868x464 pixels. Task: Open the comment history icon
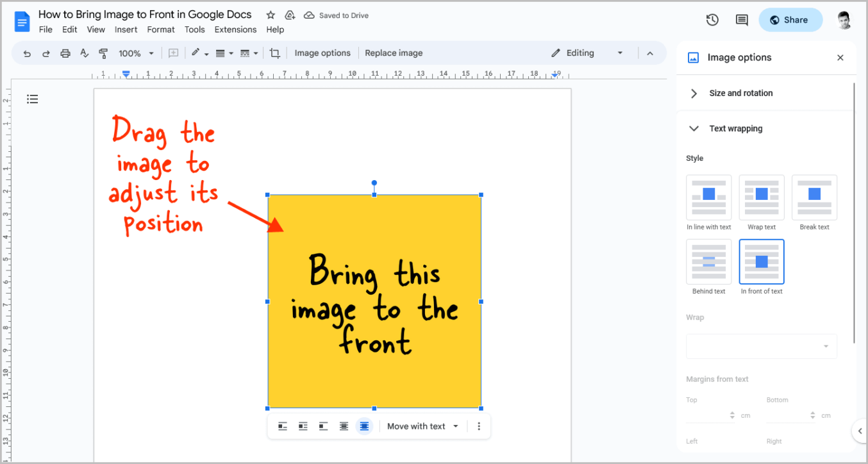pyautogui.click(x=742, y=20)
